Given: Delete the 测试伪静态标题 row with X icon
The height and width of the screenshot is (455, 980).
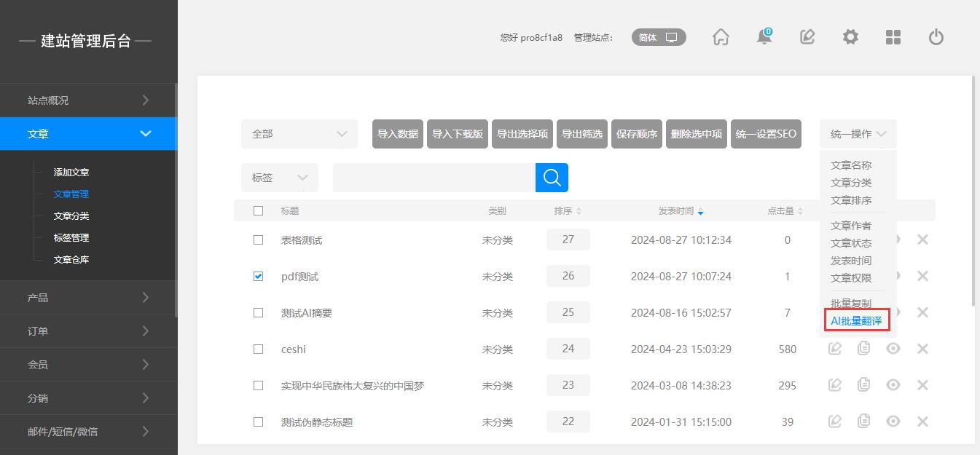Looking at the screenshot, I should [x=922, y=421].
